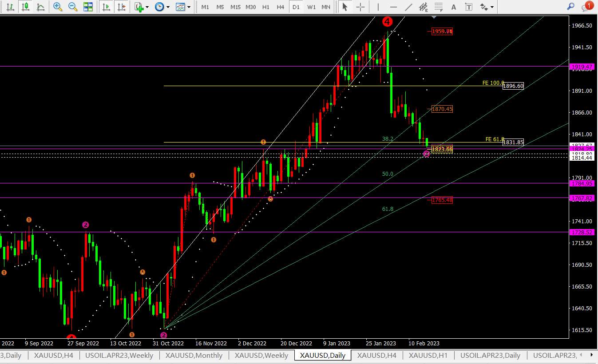Switch to XAUUSD,H1 chart tab
The height and width of the screenshot is (364, 598).
(428, 355)
